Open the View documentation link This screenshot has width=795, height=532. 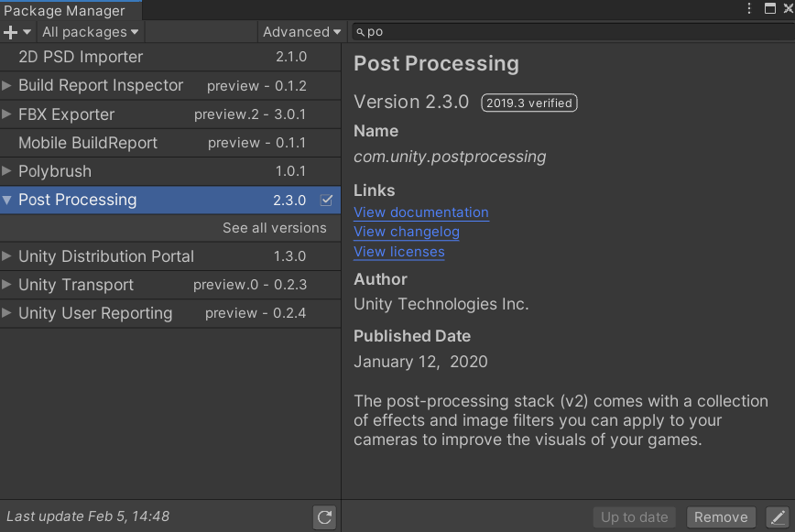click(421, 212)
